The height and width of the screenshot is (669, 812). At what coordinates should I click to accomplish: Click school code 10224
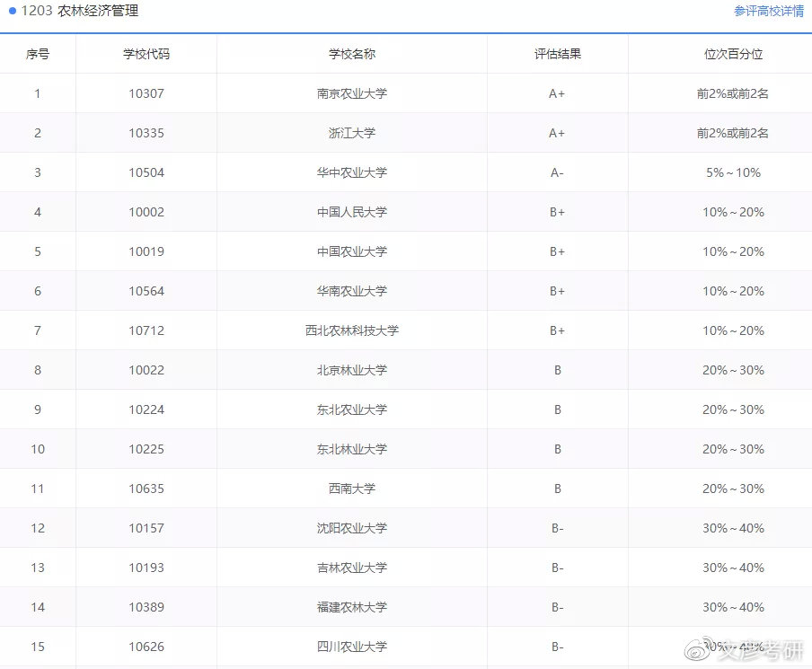pos(146,409)
